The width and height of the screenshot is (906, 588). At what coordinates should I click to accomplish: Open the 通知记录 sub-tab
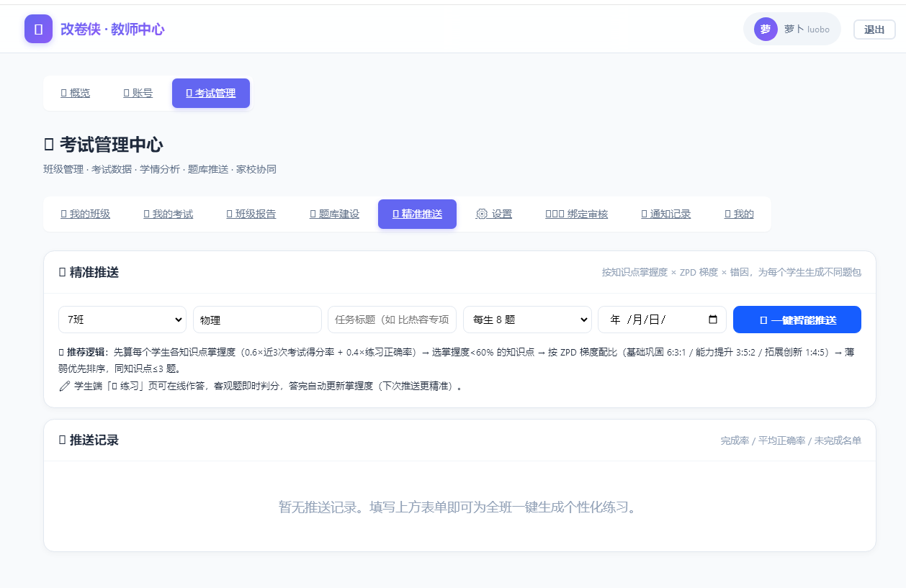pyautogui.click(x=666, y=214)
